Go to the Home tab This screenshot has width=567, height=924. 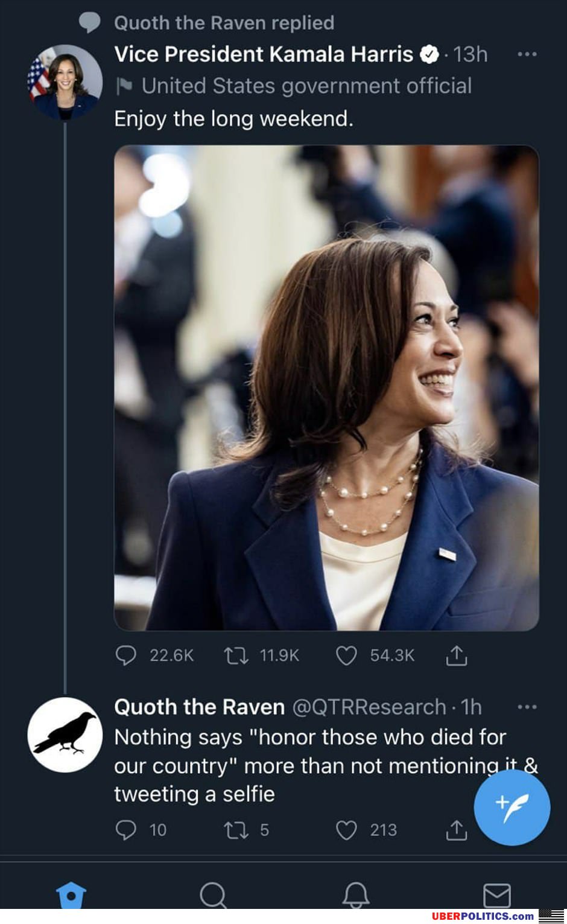(71, 896)
